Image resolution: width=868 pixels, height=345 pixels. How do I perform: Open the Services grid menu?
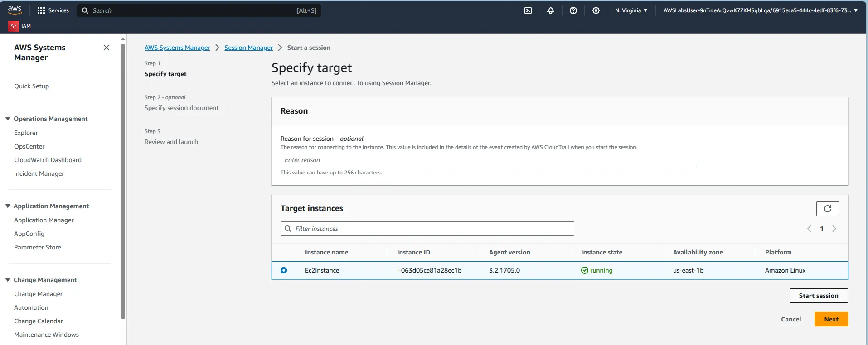tap(53, 10)
